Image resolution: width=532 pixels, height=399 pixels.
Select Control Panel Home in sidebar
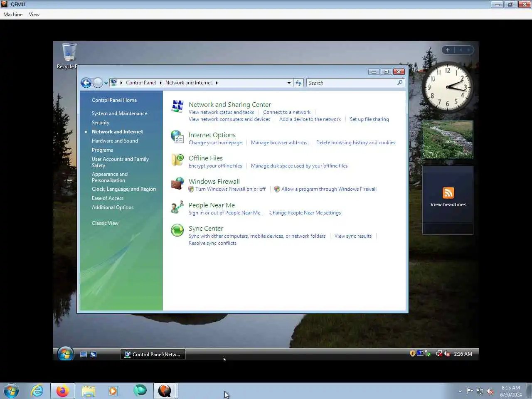114,100
